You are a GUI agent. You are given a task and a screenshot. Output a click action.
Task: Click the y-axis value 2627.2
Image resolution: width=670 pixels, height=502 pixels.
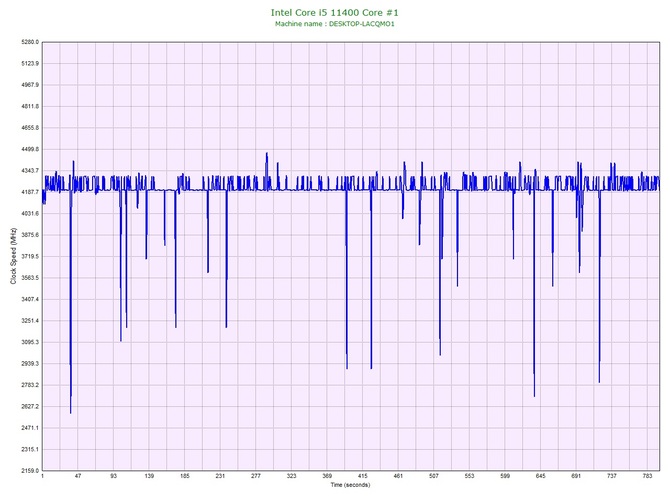pyautogui.click(x=30, y=406)
